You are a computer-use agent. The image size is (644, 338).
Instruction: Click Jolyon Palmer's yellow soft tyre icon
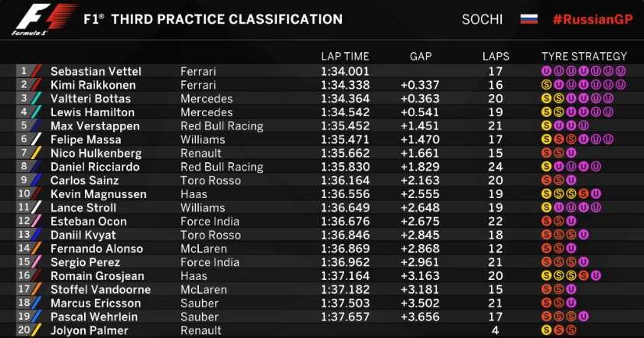[x=546, y=330]
